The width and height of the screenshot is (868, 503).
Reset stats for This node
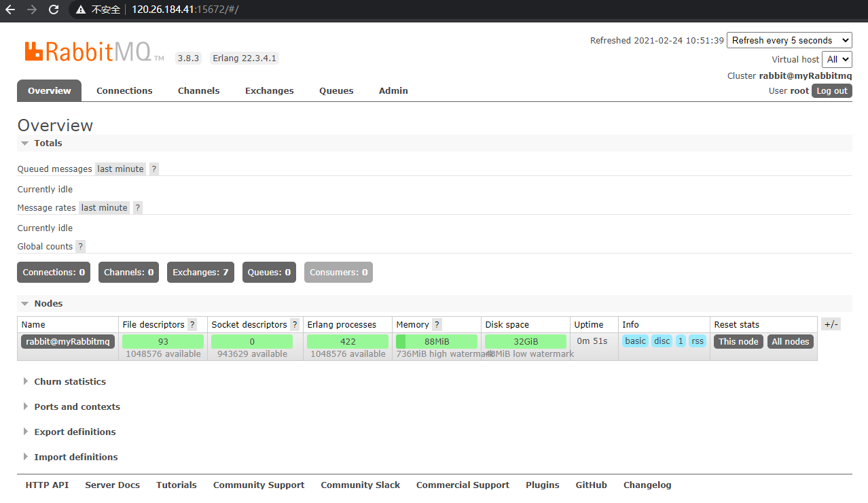click(738, 341)
